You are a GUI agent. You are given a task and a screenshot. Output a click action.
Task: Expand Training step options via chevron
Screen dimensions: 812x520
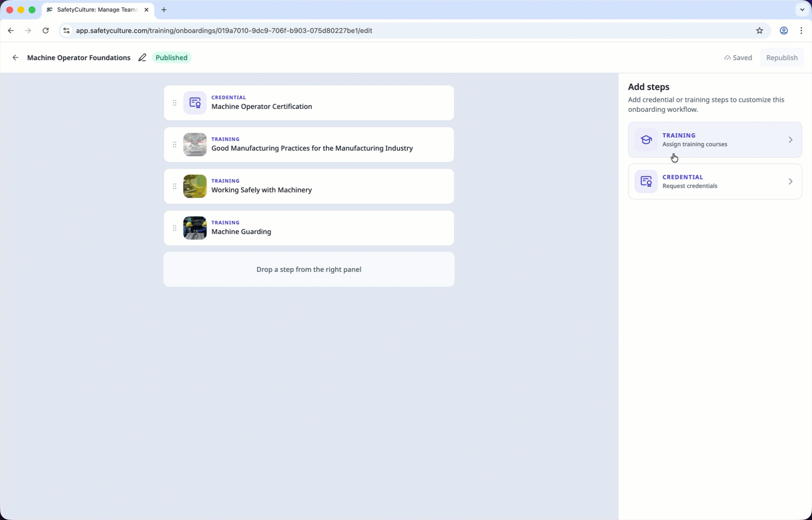pos(790,140)
